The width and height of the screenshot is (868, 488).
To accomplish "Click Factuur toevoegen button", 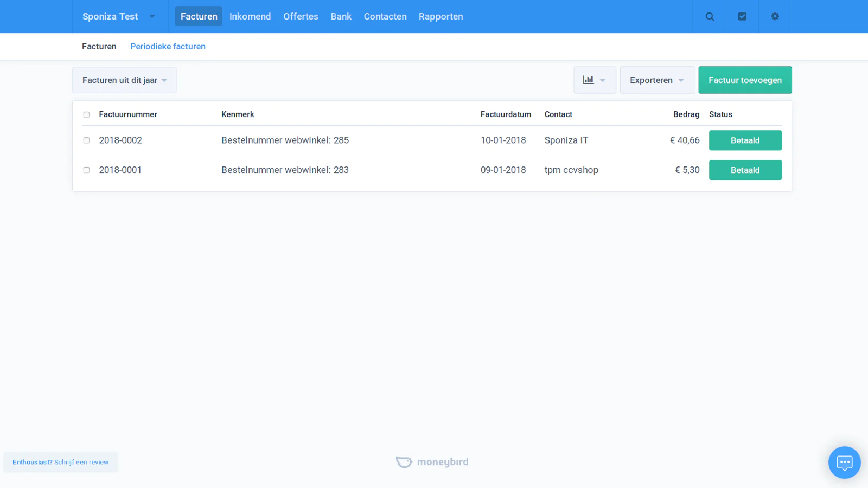I will [745, 80].
